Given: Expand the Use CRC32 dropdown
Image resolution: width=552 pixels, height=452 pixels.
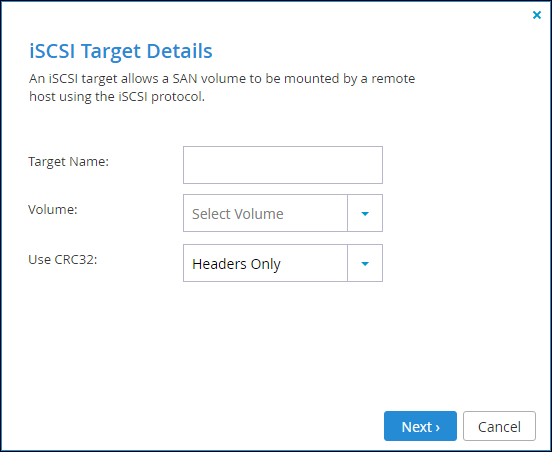Looking at the screenshot, I should [283, 263].
